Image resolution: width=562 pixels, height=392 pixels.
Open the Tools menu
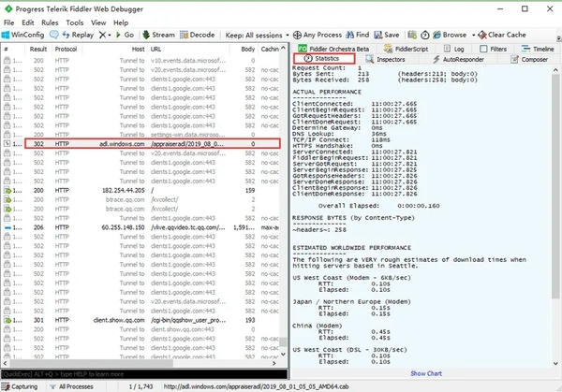pyautogui.click(x=75, y=22)
